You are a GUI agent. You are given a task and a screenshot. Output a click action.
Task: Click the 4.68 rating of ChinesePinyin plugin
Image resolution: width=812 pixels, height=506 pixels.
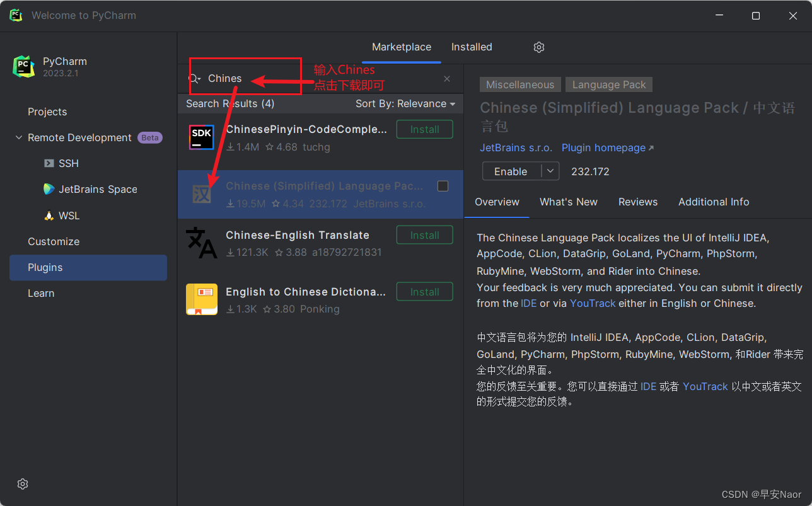[x=281, y=147]
